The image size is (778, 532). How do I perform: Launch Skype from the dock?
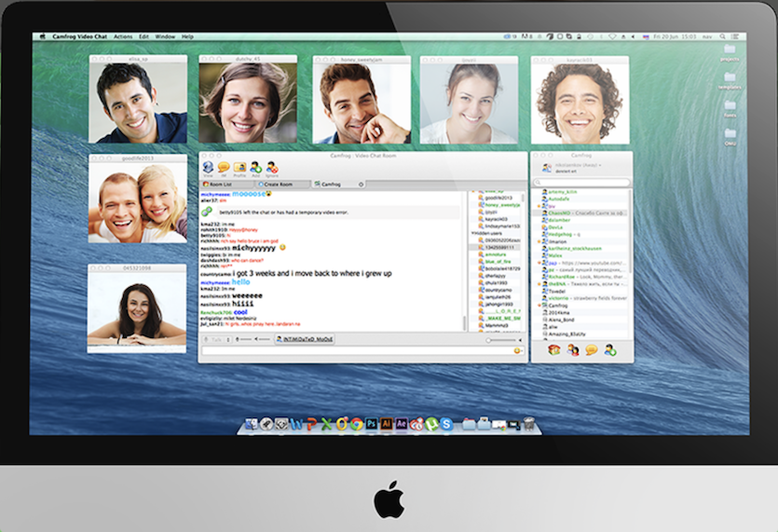446,424
